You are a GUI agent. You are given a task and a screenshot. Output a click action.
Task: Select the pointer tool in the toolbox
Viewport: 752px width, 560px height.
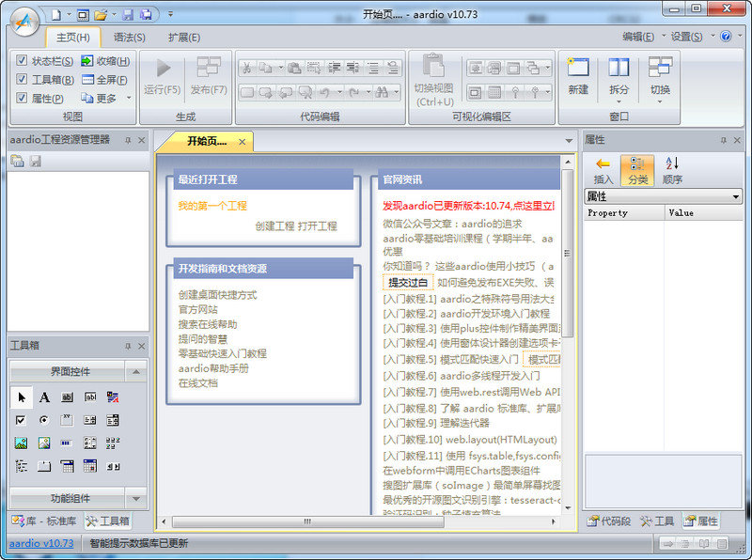coord(21,397)
